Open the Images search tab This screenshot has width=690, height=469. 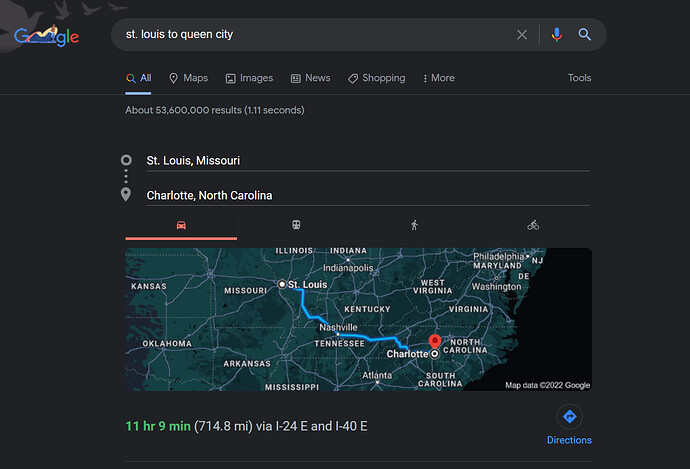[x=249, y=78]
